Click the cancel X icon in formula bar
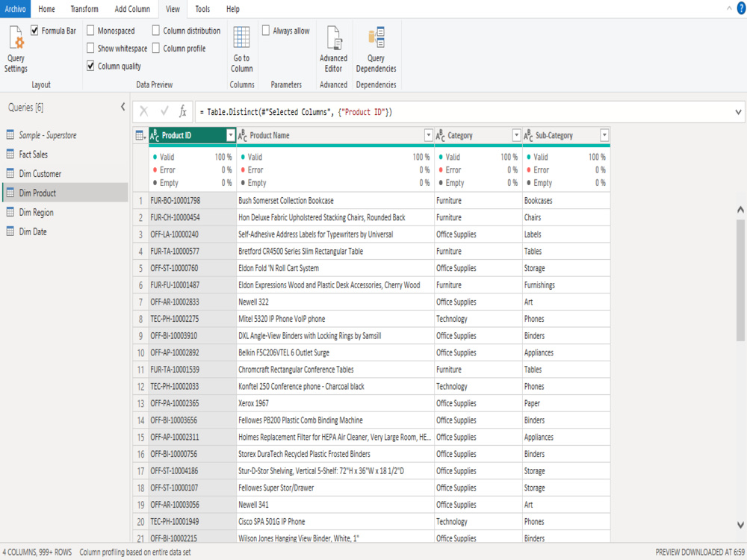 tap(143, 112)
